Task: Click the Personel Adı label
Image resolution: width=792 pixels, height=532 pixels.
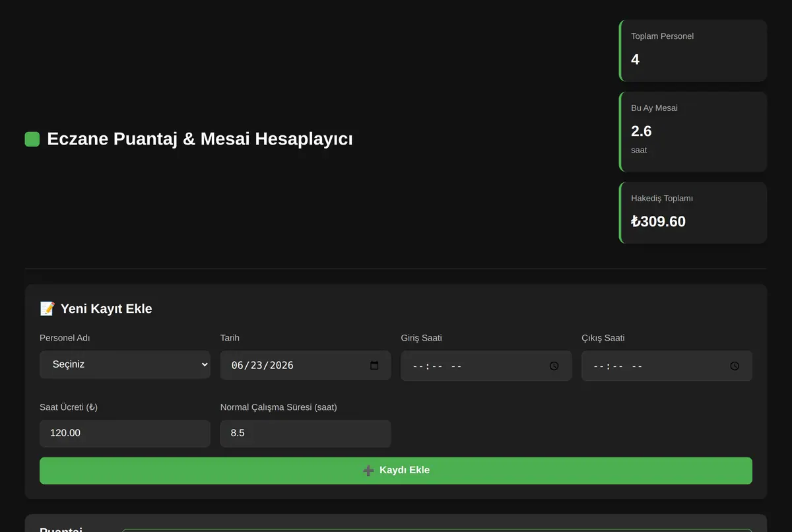Action: [x=65, y=338]
